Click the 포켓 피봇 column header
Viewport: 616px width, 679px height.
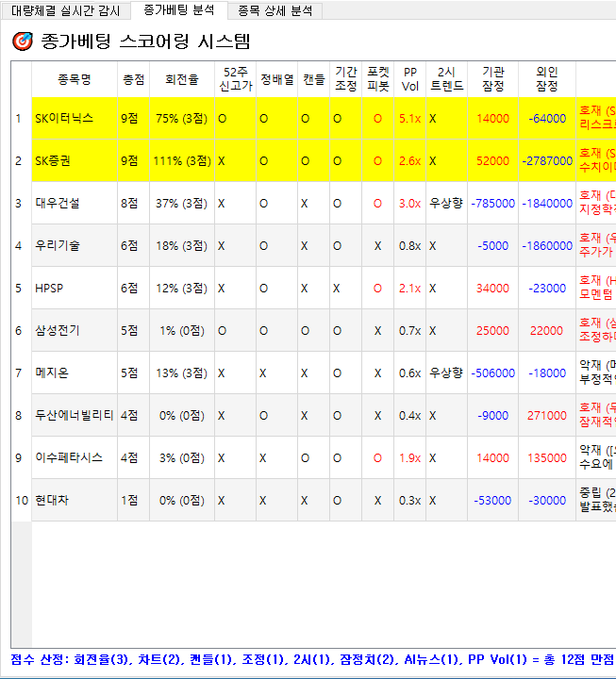tap(377, 79)
